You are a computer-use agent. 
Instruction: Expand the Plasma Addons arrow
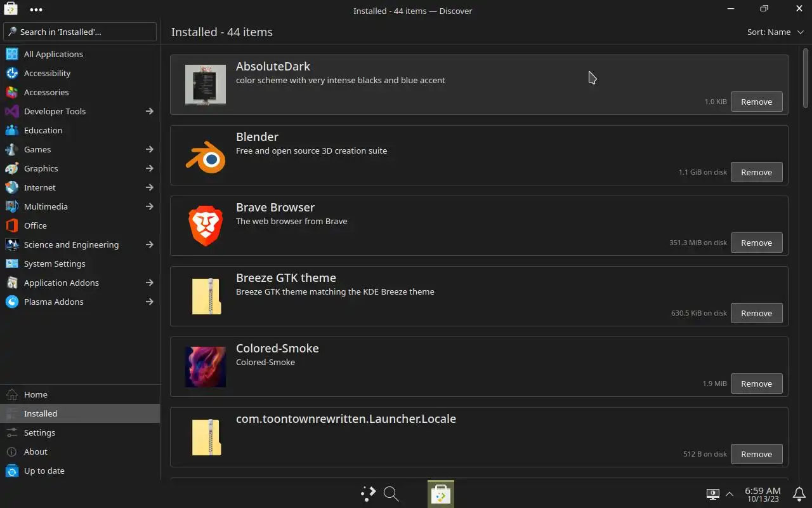150,302
